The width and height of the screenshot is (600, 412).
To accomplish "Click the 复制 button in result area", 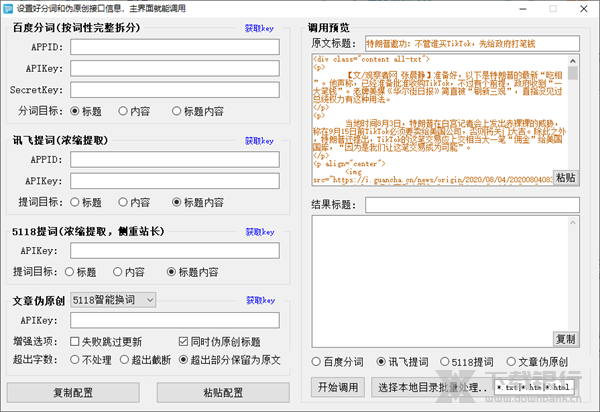I will tap(566, 339).
